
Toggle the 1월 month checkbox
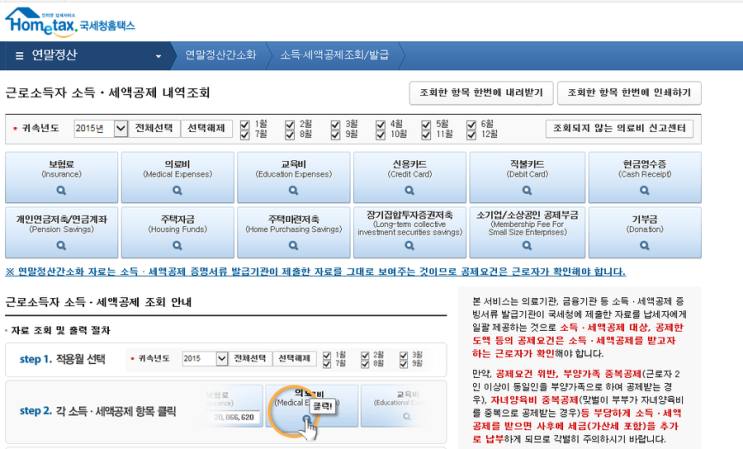click(x=245, y=125)
